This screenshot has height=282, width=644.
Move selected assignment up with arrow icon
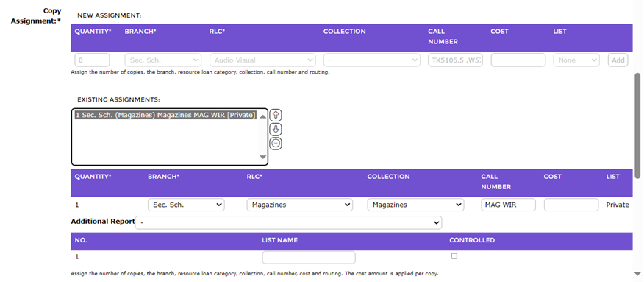pos(276,116)
